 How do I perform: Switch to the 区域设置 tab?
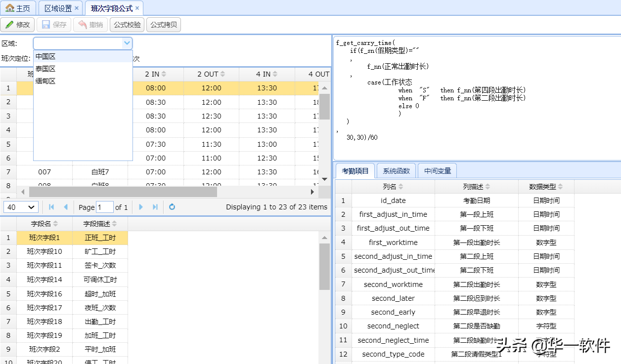58,8
